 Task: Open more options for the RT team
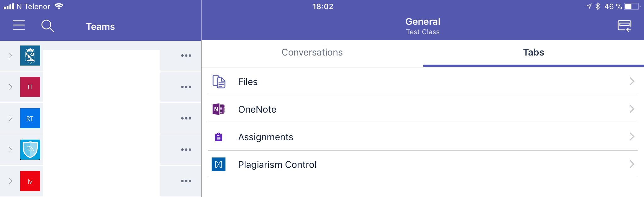186,118
